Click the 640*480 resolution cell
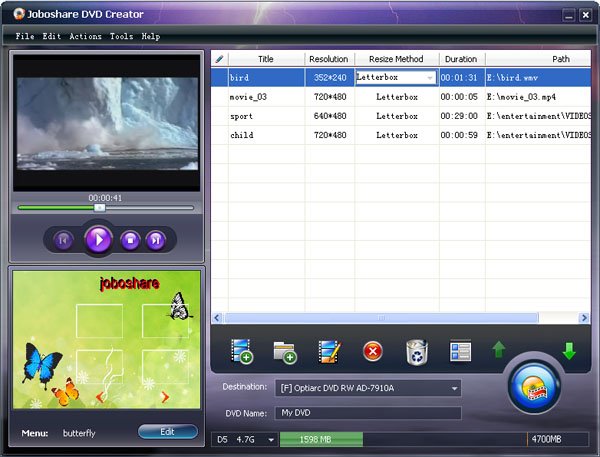The image size is (600, 457). pyautogui.click(x=330, y=116)
